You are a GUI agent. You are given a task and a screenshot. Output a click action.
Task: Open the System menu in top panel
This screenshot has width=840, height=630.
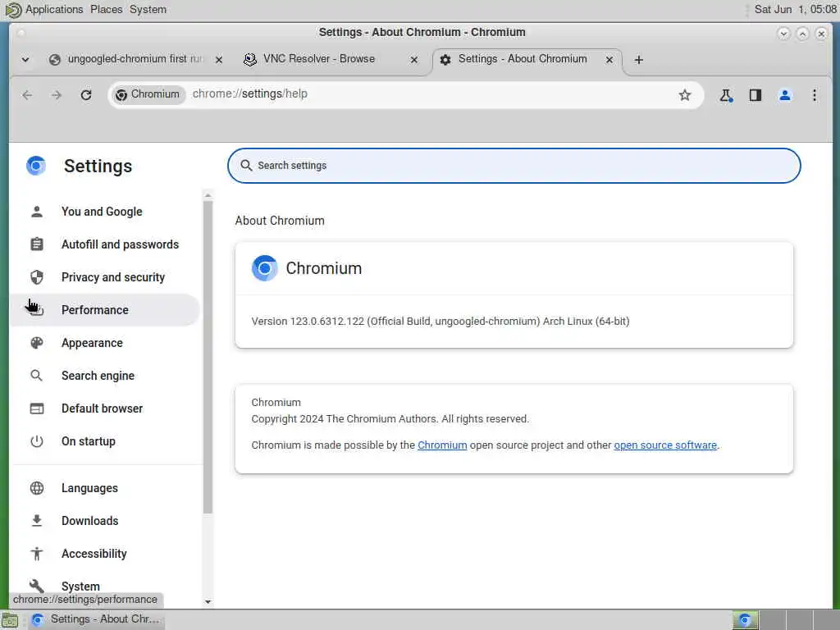coord(148,10)
